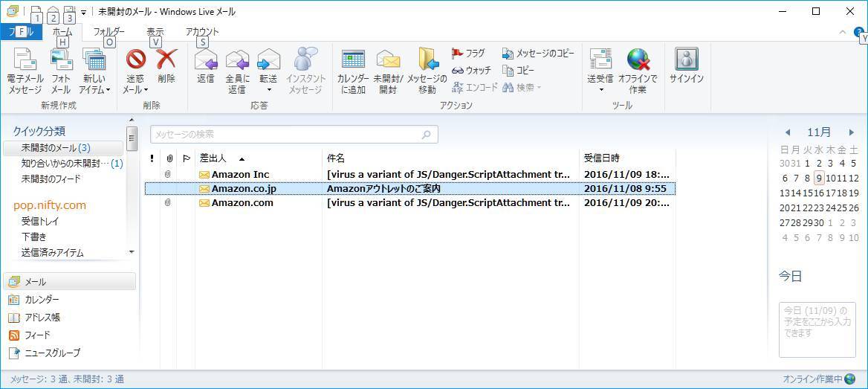Click メッセージのコピー button
Screen dimensions: 868x389
point(538,54)
